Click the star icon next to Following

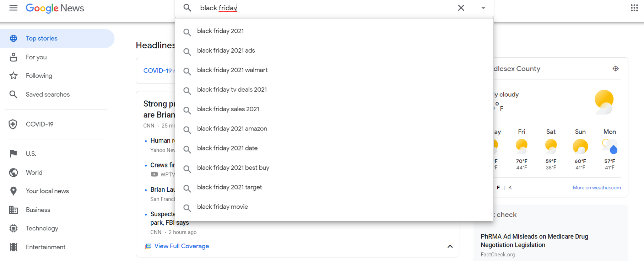13,75
